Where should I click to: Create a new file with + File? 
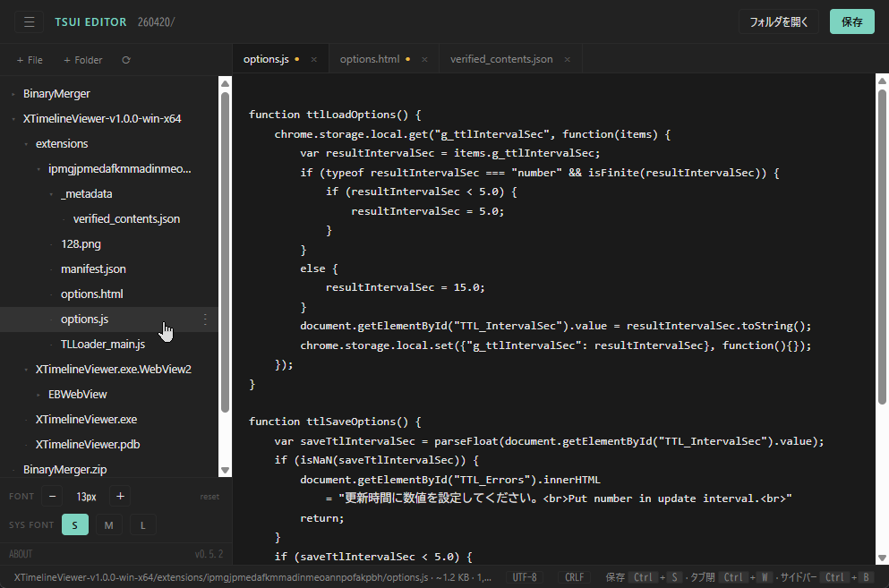30,60
